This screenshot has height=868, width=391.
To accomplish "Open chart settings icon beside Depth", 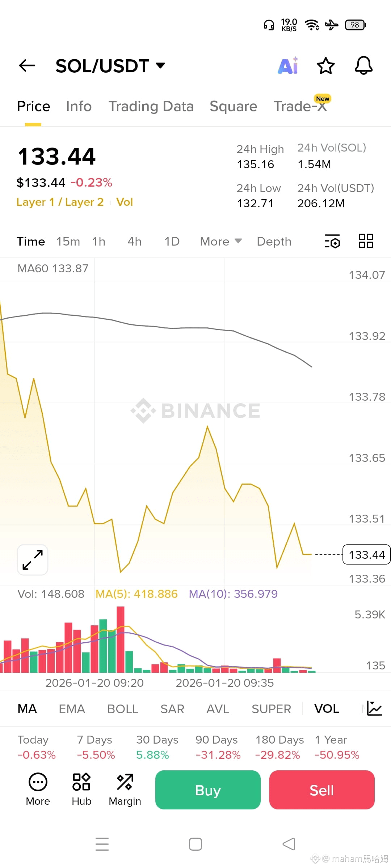I will click(332, 241).
